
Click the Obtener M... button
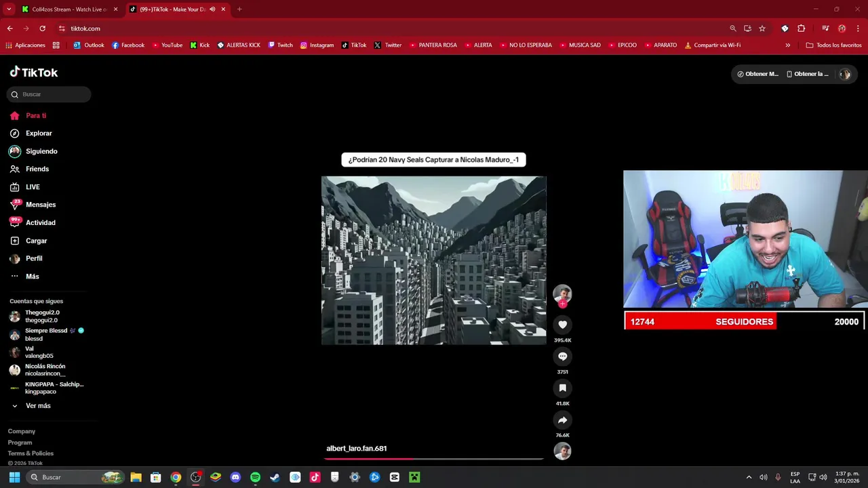[x=757, y=74]
